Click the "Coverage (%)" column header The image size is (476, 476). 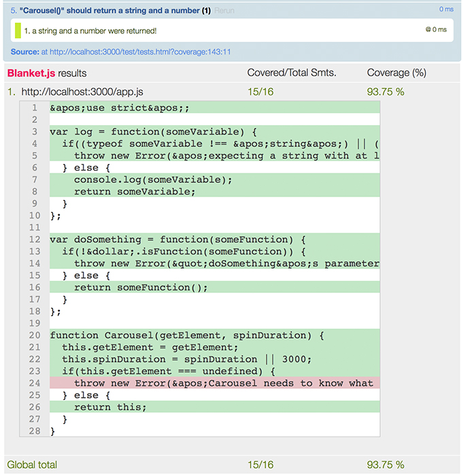[x=396, y=73]
